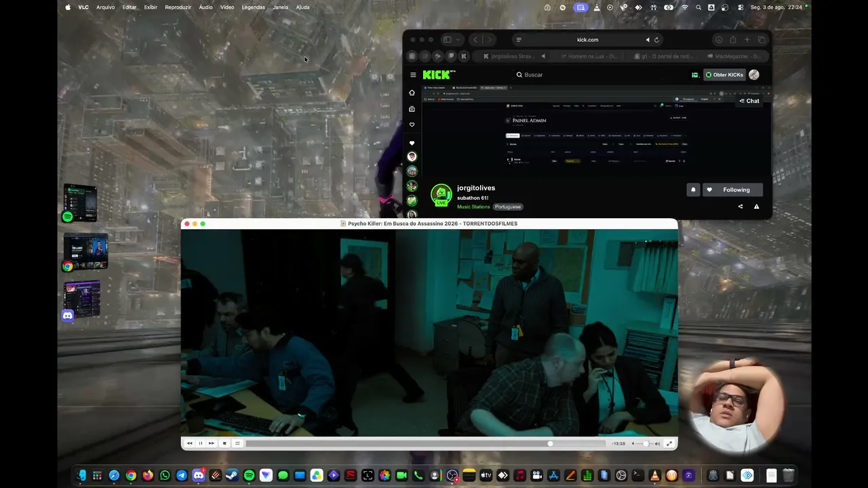Open the Janela menu
The image size is (868, 488).
(x=280, y=7)
